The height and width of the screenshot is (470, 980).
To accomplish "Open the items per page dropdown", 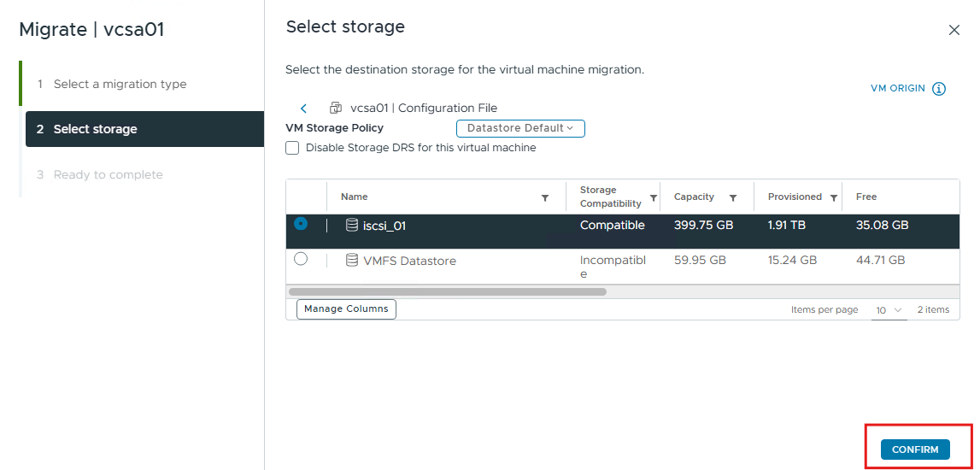I will 889,310.
